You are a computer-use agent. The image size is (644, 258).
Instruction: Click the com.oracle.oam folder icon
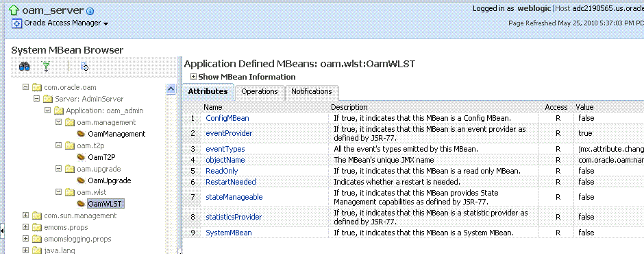click(38, 87)
